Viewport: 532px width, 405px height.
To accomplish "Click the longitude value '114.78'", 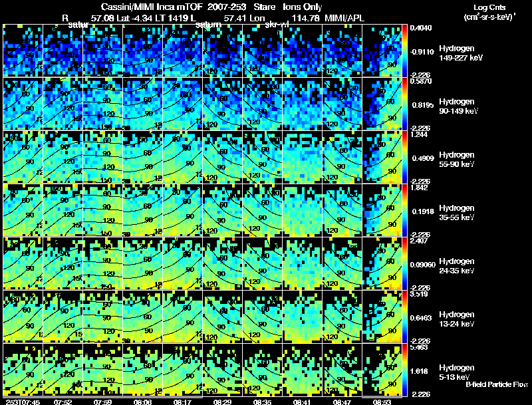I will point(305,18).
